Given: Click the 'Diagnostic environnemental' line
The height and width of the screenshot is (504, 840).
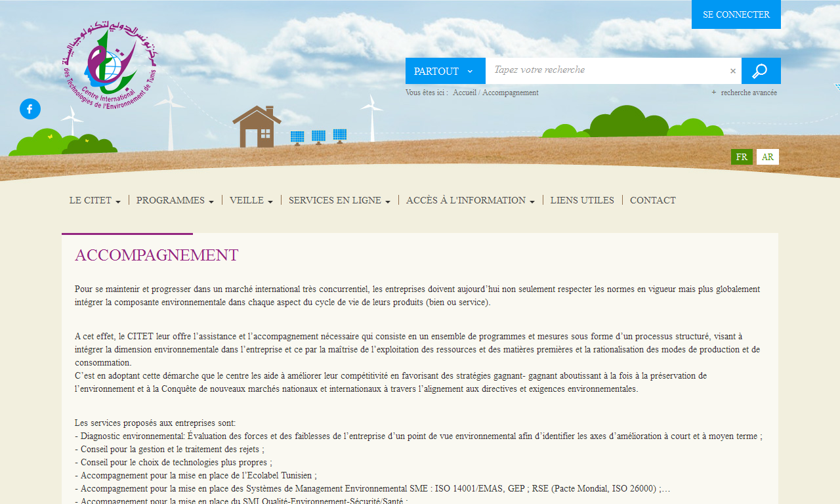Looking at the screenshot, I should tap(419, 436).
